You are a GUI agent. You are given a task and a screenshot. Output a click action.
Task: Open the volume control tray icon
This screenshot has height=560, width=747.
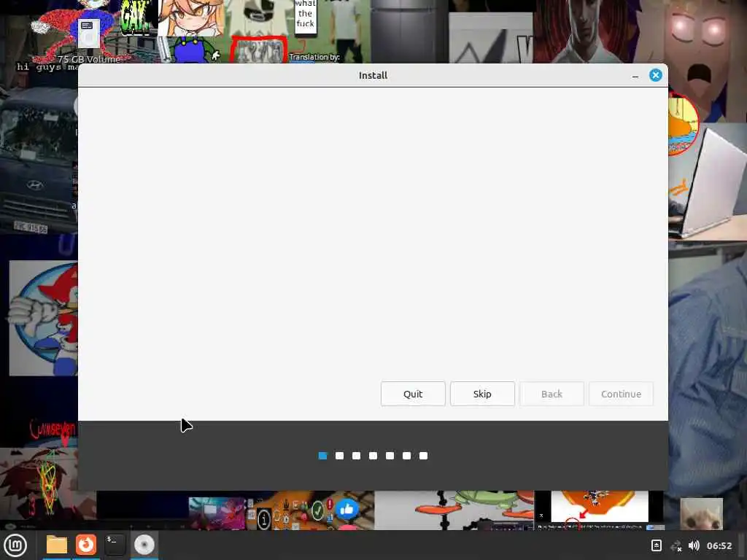[694, 545]
